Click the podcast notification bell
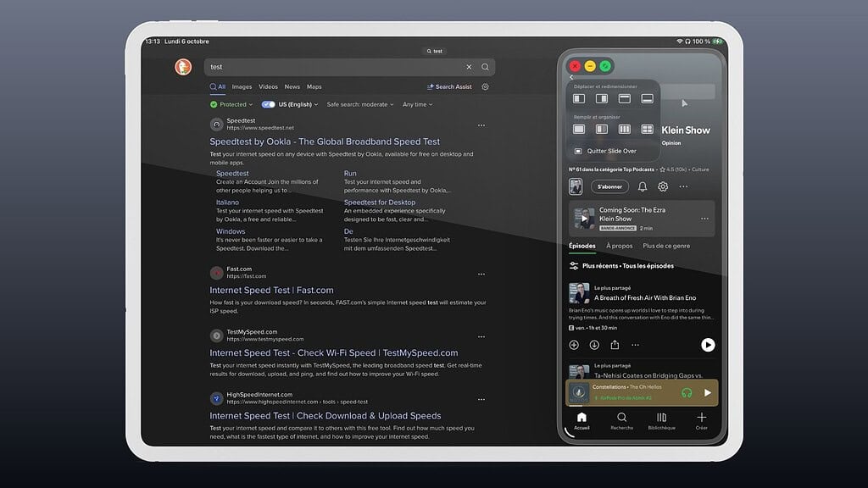Screen dimensions: 868x488 click(643, 187)
